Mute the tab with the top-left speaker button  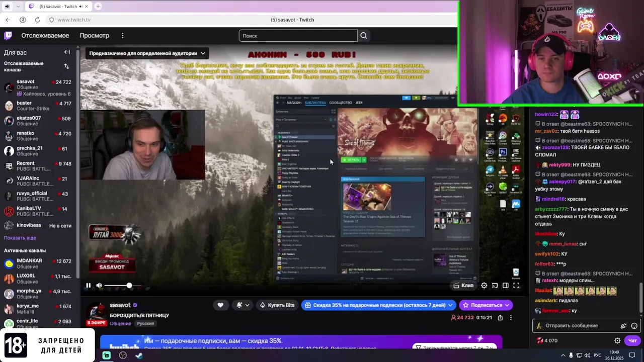coord(6,6)
